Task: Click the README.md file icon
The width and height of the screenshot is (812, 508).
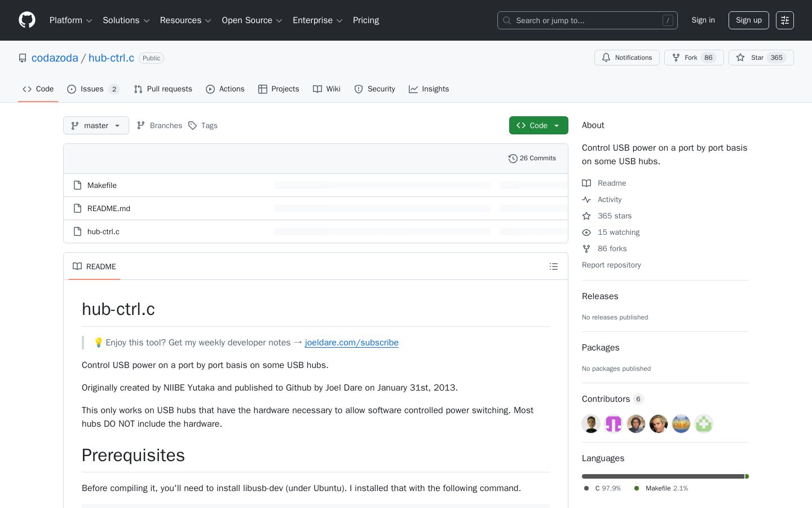Action: point(77,208)
